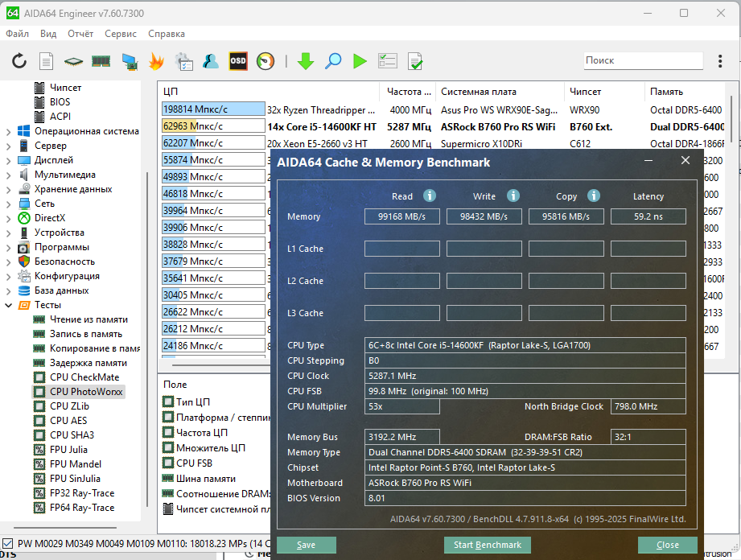
Task: Toggle the Тип ЦП field checkbox
Action: tap(168, 401)
